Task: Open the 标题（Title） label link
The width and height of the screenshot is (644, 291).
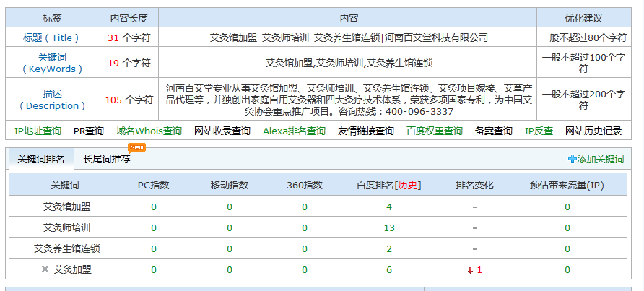Action: pos(52,38)
